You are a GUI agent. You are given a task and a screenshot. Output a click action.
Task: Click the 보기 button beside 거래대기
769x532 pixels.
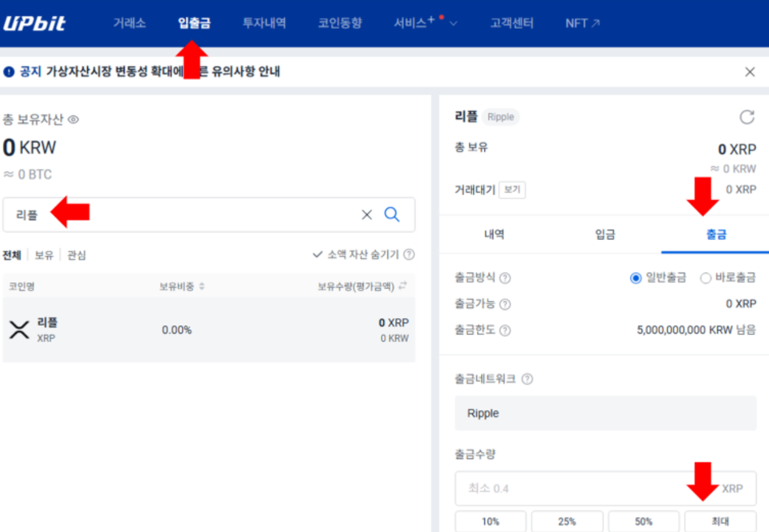pos(512,190)
